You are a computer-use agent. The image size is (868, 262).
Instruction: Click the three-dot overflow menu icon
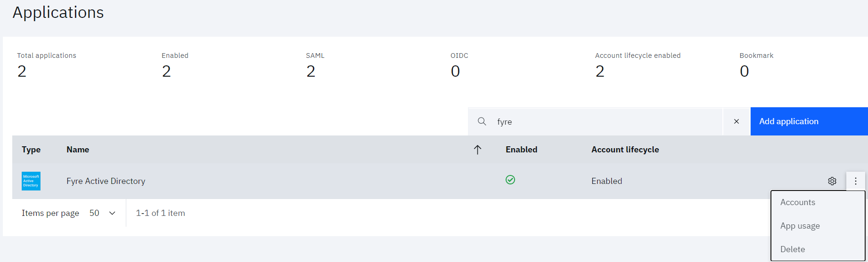[x=856, y=181]
